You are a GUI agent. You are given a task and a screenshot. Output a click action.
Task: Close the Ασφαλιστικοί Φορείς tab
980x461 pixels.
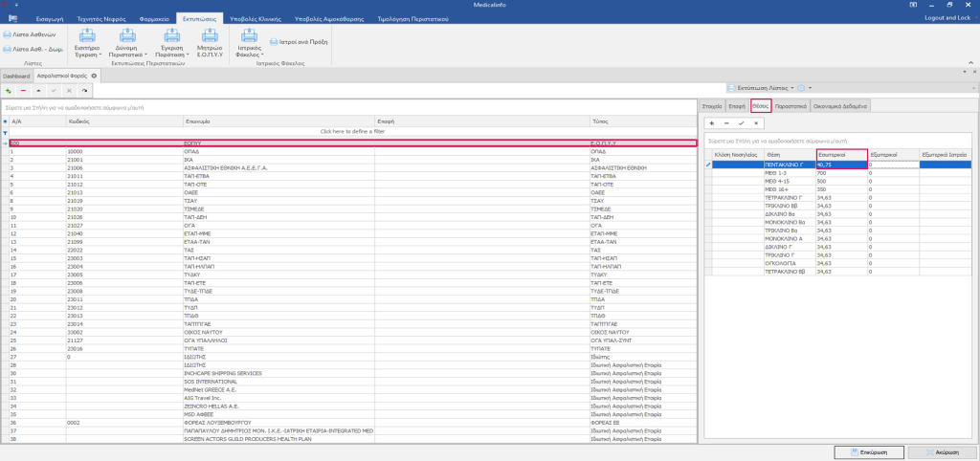[94, 75]
